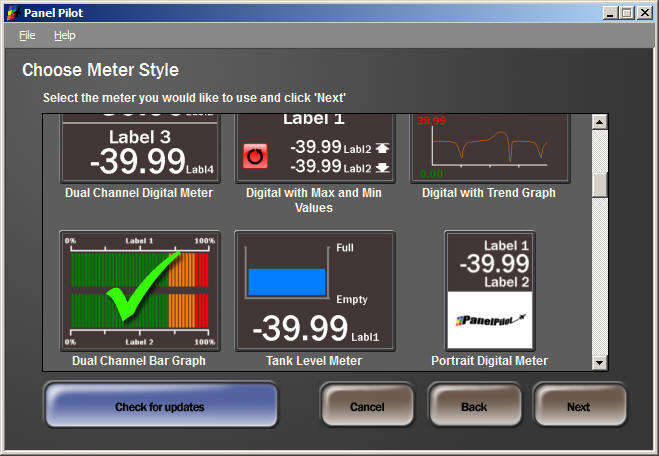The image size is (659, 456).
Task: Click the scrollbar up arrow
Action: click(x=600, y=123)
